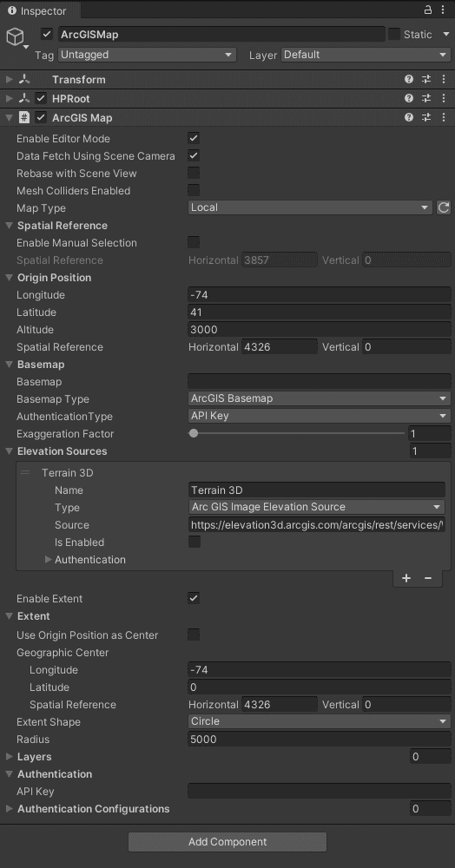Screen dimensions: 455x868
Task: Click the Map Type refresh icon
Action: [x=444, y=207]
